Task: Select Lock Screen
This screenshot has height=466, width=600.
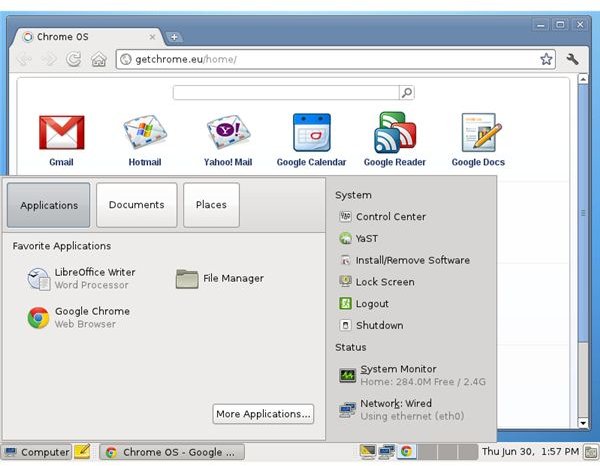Action: [377, 282]
